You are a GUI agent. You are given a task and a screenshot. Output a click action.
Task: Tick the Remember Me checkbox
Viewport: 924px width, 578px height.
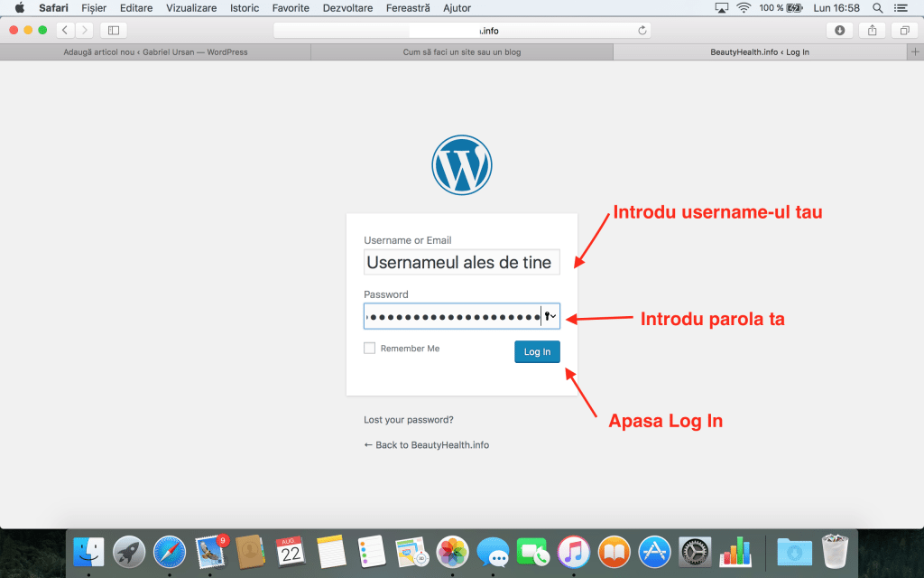[369, 348]
